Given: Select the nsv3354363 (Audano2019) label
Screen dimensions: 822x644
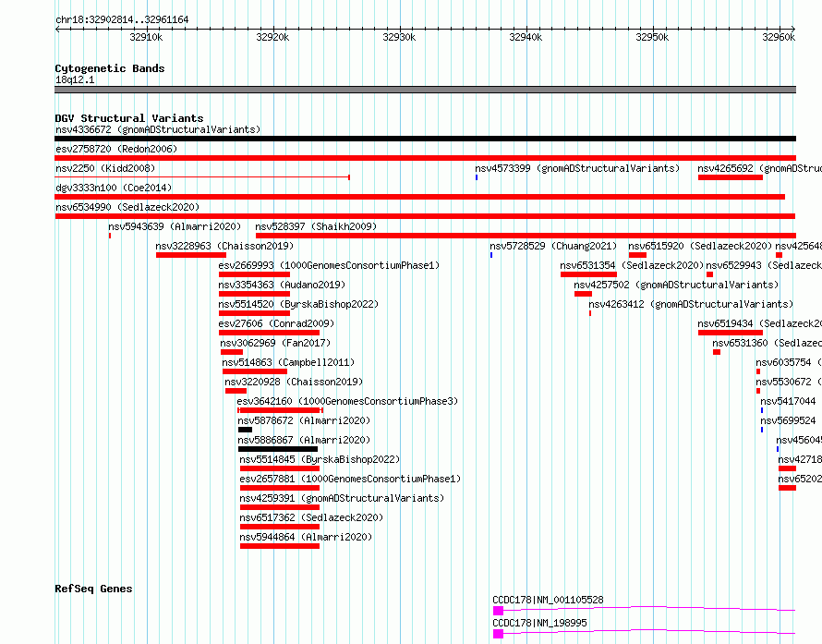Looking at the screenshot, I should pyautogui.click(x=282, y=285).
